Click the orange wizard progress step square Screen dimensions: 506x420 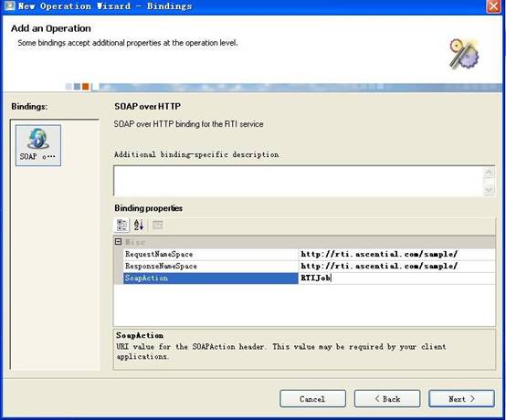[86, 87]
